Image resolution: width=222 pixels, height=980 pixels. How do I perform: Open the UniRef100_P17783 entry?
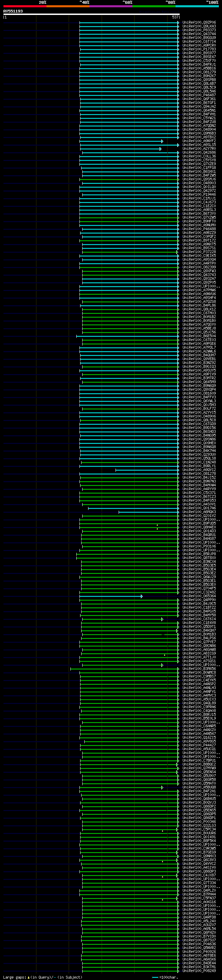coord(199,49)
